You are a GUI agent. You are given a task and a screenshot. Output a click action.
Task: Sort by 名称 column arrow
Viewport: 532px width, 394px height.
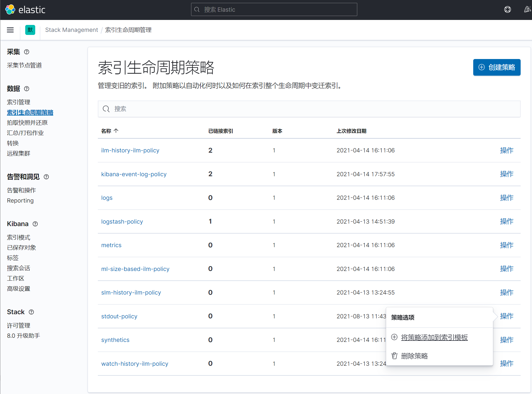click(116, 131)
